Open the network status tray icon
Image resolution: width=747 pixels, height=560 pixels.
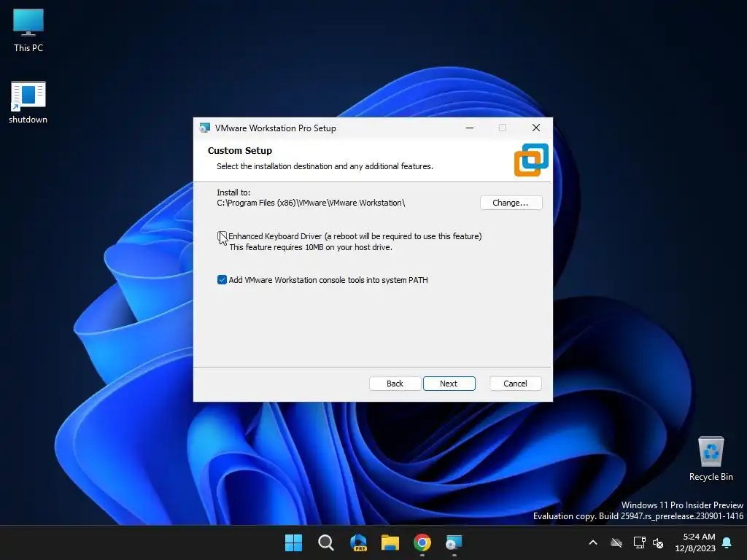pyautogui.click(x=639, y=542)
